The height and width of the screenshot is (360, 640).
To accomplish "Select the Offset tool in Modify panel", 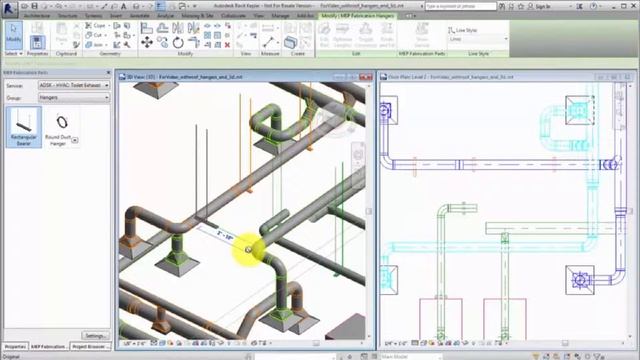I will coord(162,28).
